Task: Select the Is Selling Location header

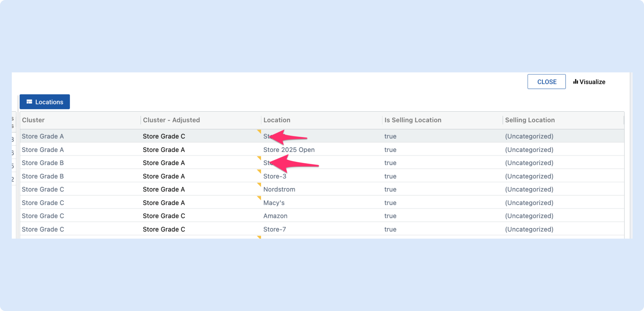Action: tap(412, 120)
